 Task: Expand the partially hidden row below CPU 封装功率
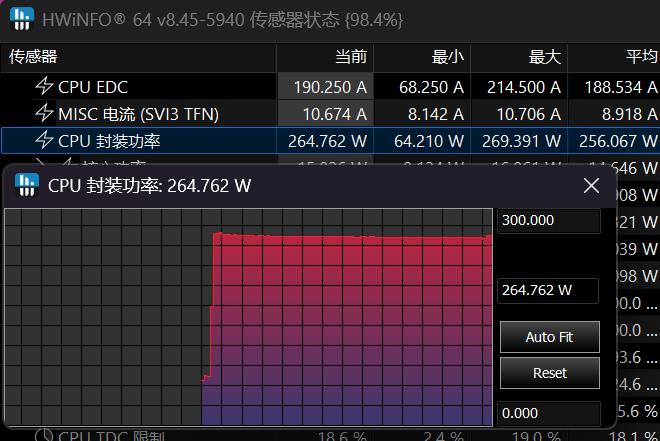coord(40,161)
